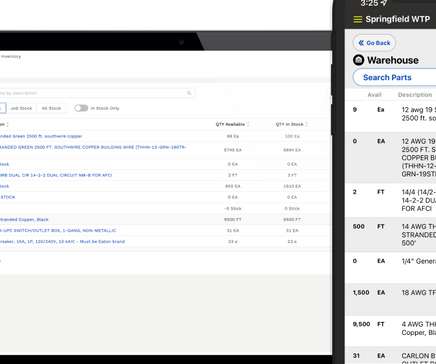This screenshot has width=436, height=364.
Task: Tap the Go Back button
Action: pyautogui.click(x=374, y=43)
